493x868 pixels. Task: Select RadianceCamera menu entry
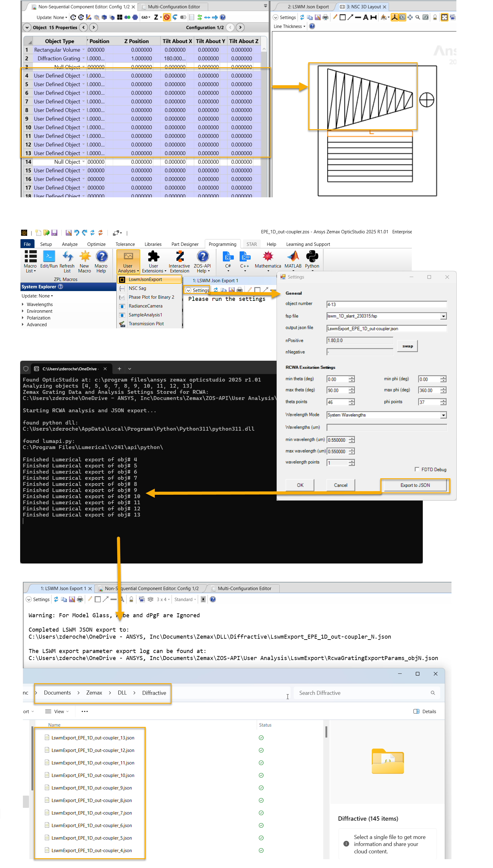pyautogui.click(x=149, y=306)
